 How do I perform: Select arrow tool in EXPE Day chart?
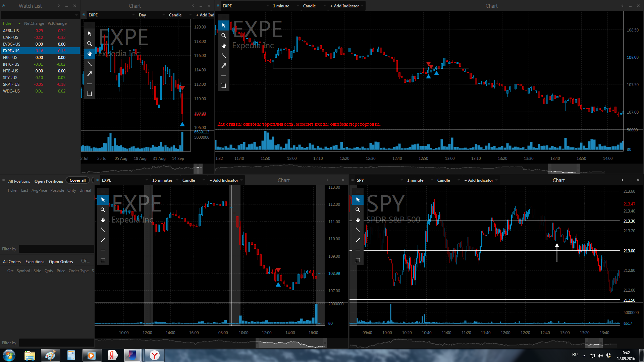pyautogui.click(x=90, y=74)
